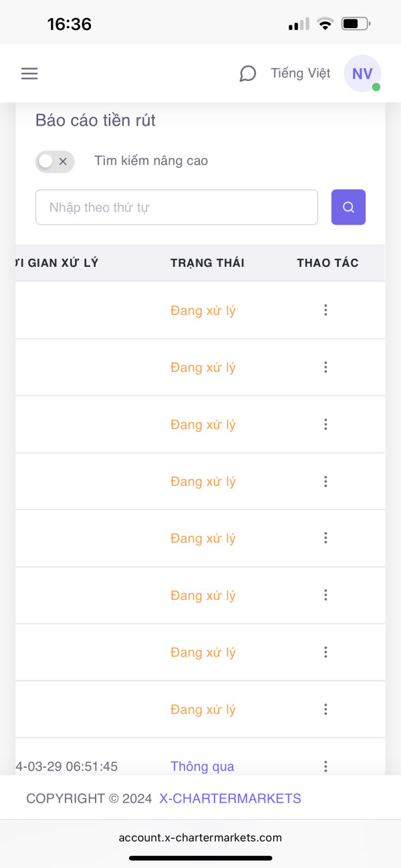This screenshot has width=401, height=868.
Task: Enable the Tìm kiếm nâng cao toggle
Action: tap(54, 161)
